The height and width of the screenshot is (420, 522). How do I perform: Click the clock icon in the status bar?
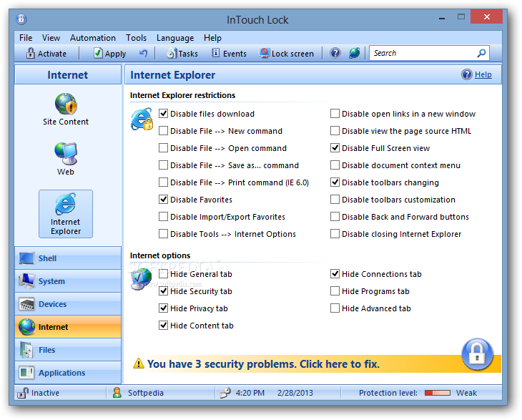(x=225, y=393)
